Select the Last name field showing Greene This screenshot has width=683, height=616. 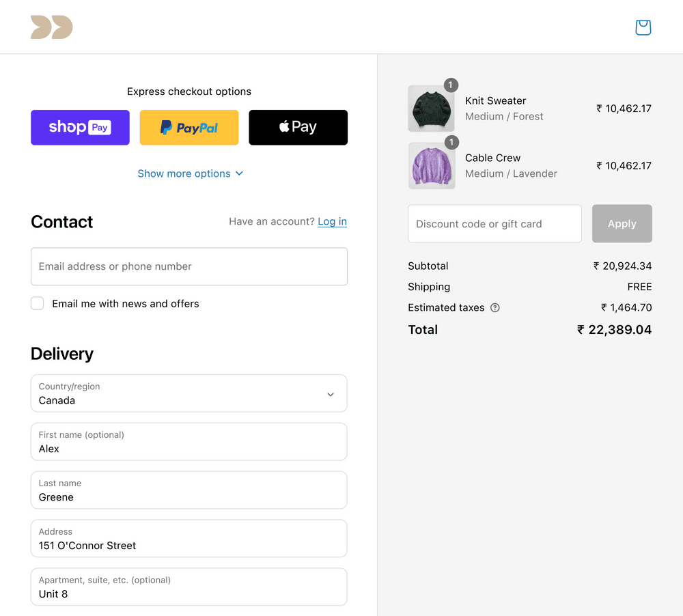tap(189, 490)
